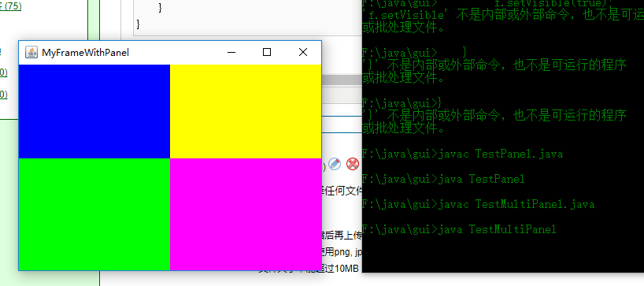644x286 pixels.
Task: Click the blue pencil edit icon
Action: click(x=335, y=164)
